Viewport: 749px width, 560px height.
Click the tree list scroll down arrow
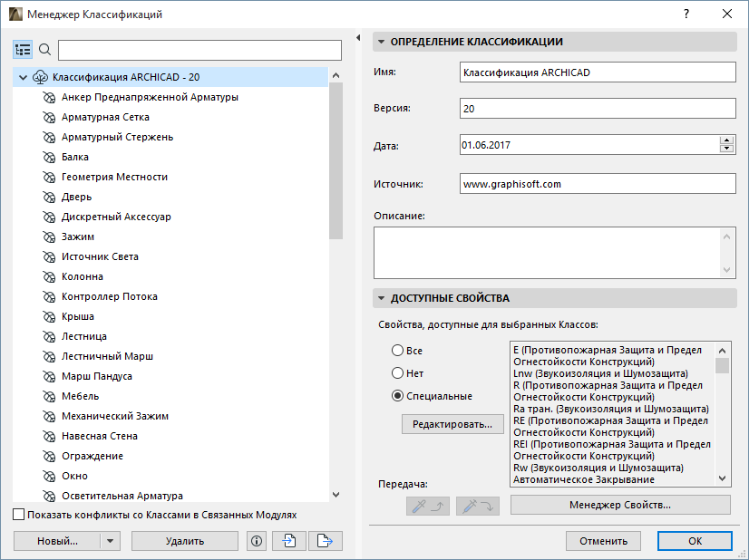(x=336, y=495)
